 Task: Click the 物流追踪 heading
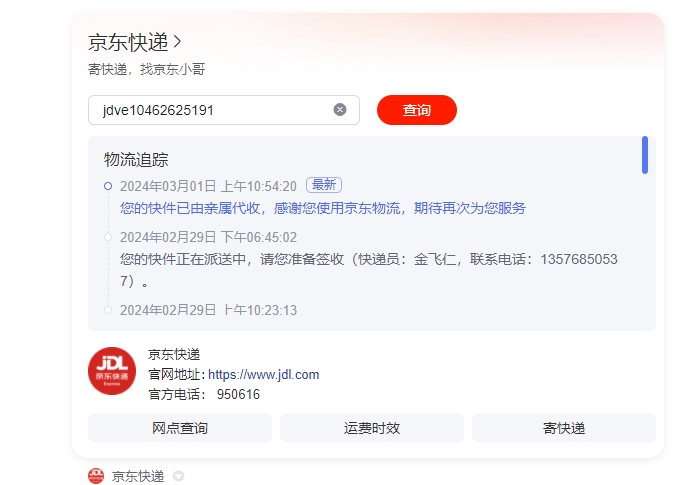click(x=136, y=160)
